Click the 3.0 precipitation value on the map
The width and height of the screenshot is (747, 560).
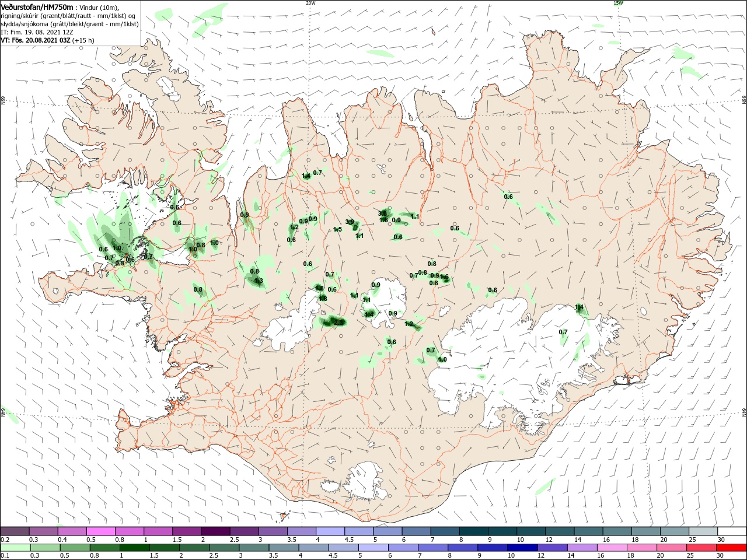pyautogui.click(x=382, y=213)
